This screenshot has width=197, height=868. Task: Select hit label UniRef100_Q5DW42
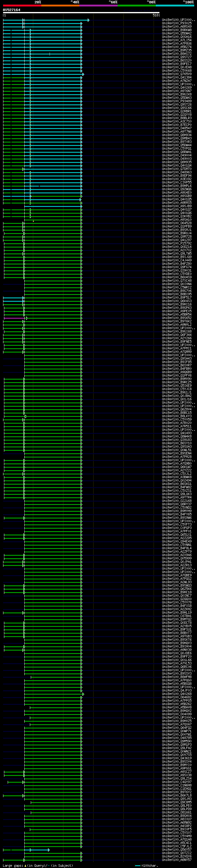point(177,33)
